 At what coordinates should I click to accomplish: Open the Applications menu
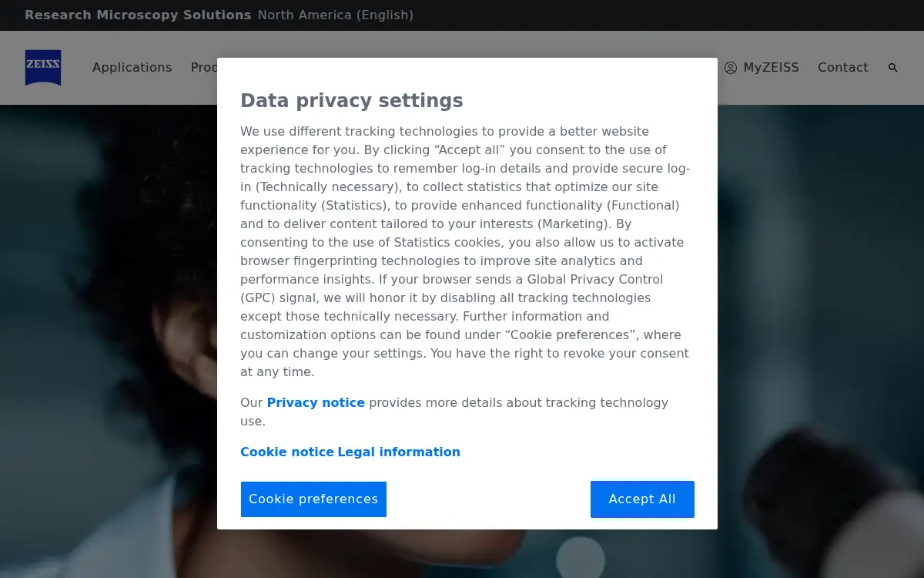tap(132, 68)
